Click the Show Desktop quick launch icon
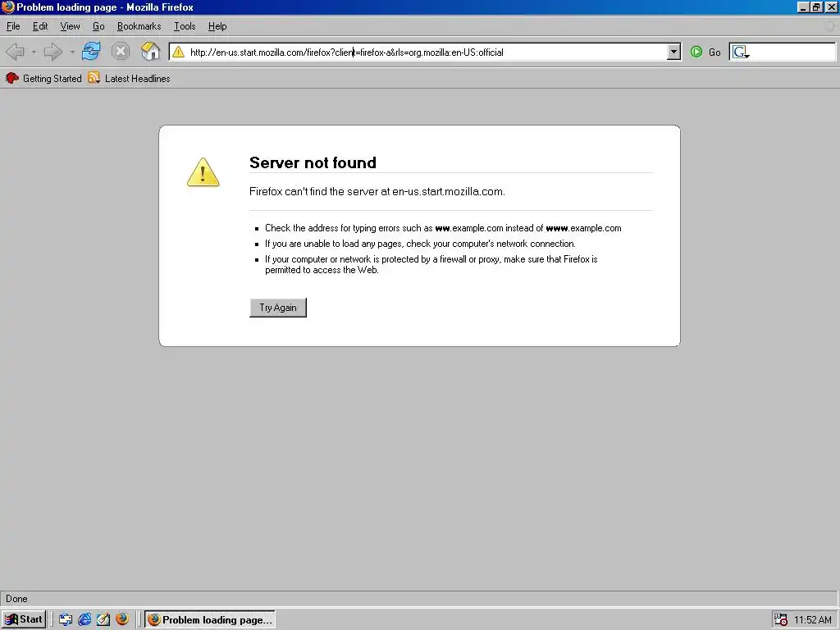840x630 pixels. tap(66, 619)
